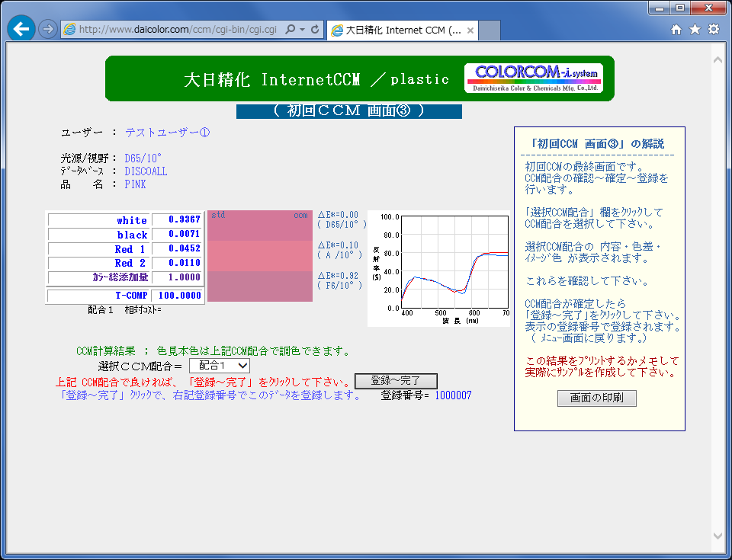
Task: Maximize the browser window
Action: click(680, 8)
